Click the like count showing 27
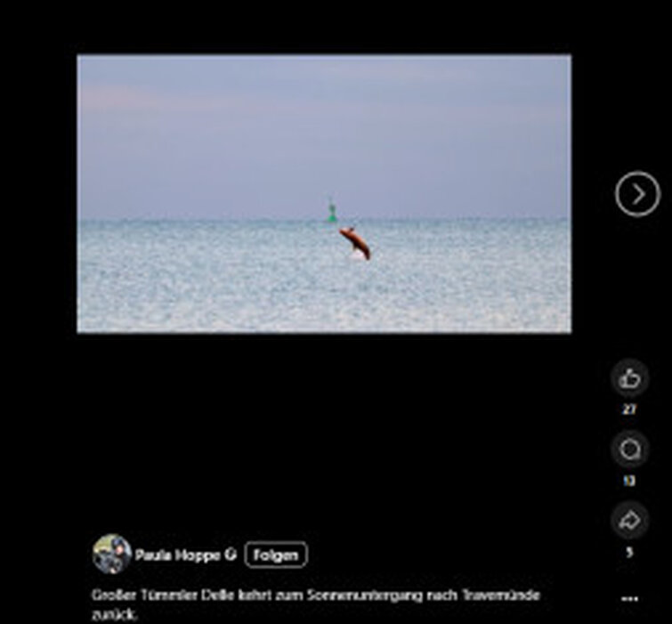The height and width of the screenshot is (624, 672). pos(629,409)
